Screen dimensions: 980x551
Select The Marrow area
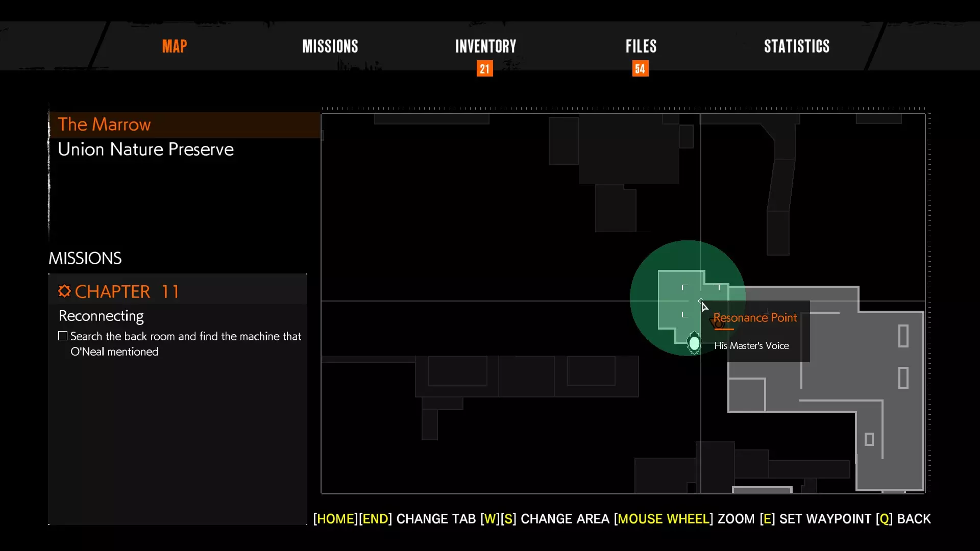[x=104, y=124]
